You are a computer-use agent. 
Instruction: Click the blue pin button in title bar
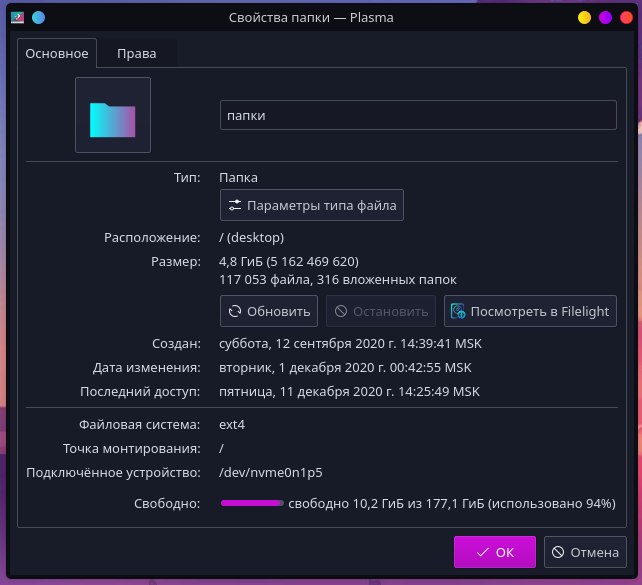[x=38, y=18]
